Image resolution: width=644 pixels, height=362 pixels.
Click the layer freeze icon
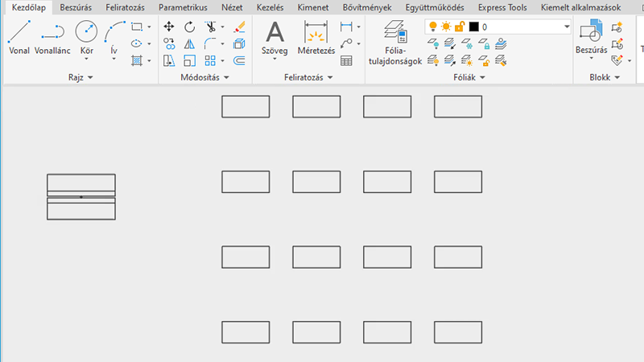(467, 43)
